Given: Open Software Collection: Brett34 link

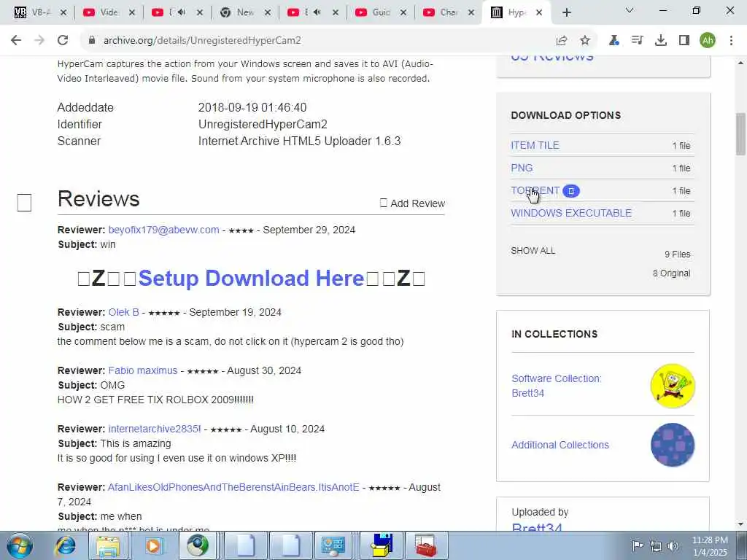Looking at the screenshot, I should pos(556,386).
